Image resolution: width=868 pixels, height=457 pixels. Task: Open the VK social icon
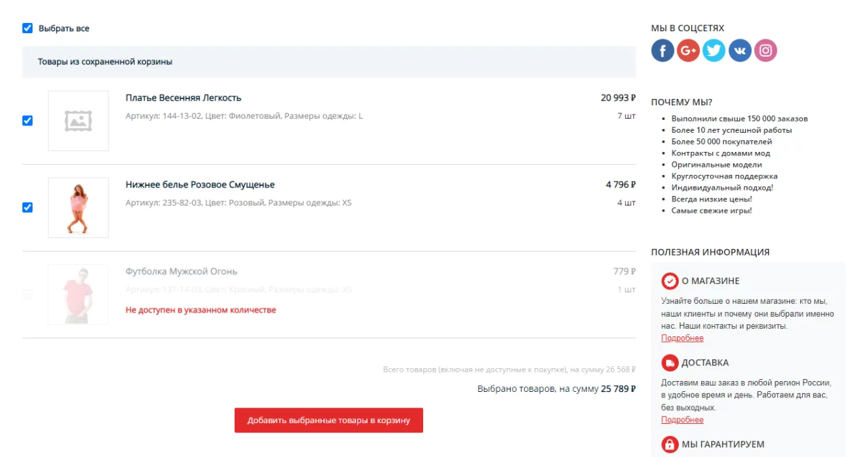740,50
